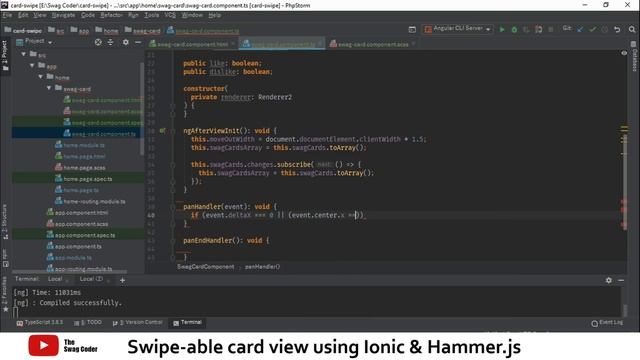Click the Project tree vertical scrollbar

[x=142, y=108]
